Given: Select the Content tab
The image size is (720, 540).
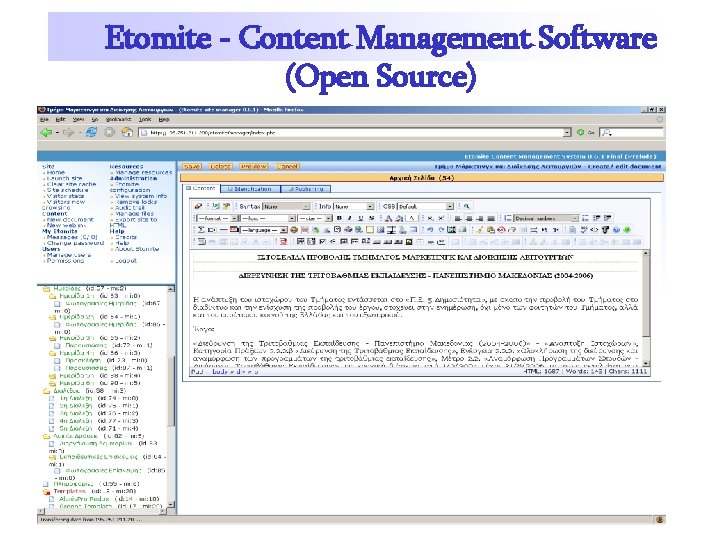Looking at the screenshot, I should coord(201,188).
